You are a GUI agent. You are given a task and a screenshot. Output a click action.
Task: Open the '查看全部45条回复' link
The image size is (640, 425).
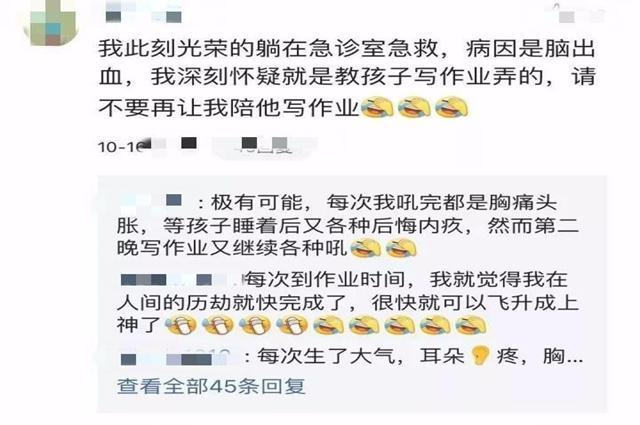click(x=211, y=386)
